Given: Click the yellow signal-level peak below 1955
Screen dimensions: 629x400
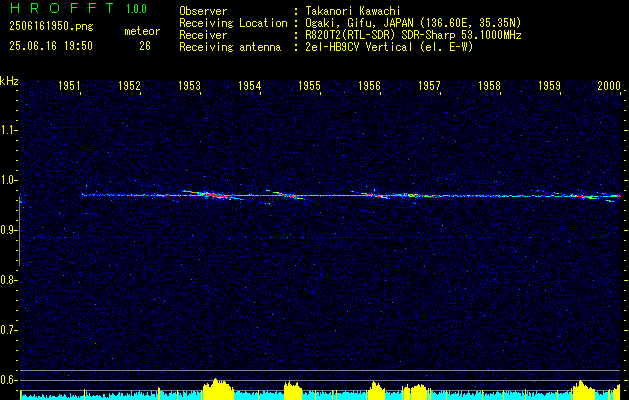Looking at the screenshot, I should pos(293,390).
